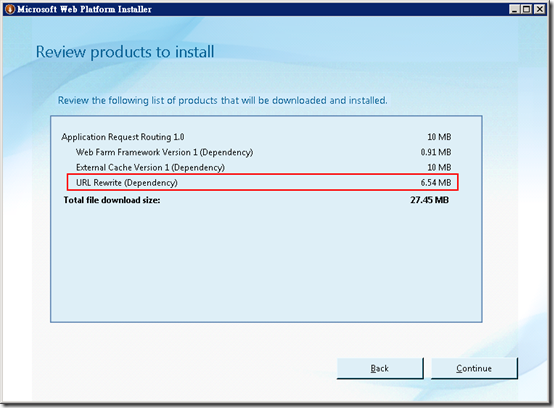554x408 pixels.
Task: Click the 6.54 MB size value
Action: (436, 183)
